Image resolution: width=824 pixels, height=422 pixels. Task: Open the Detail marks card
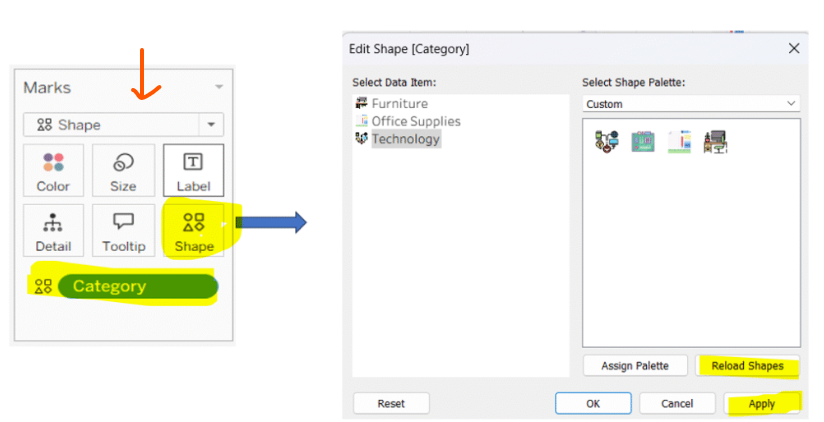pyautogui.click(x=53, y=230)
